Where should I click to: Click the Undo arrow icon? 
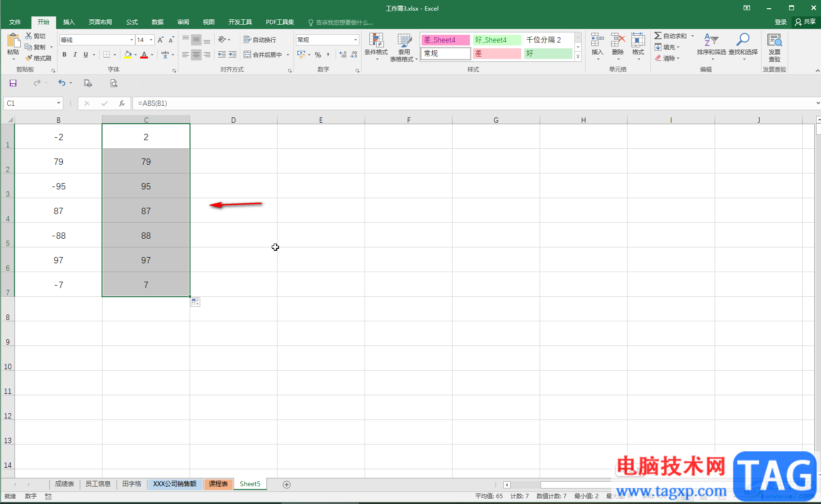coord(62,83)
